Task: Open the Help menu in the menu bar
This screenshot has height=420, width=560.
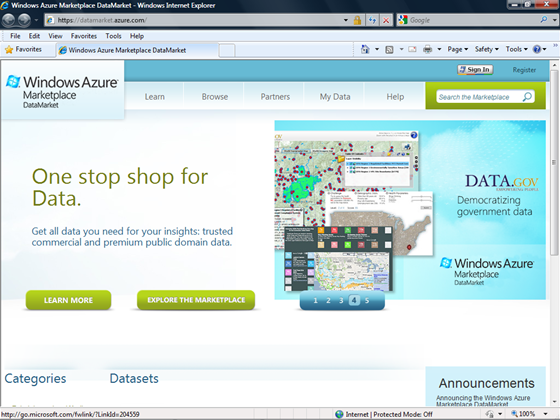Action: [x=136, y=36]
